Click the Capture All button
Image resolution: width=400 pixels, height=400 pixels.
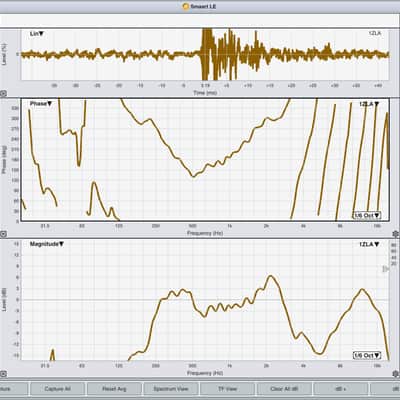click(57, 389)
